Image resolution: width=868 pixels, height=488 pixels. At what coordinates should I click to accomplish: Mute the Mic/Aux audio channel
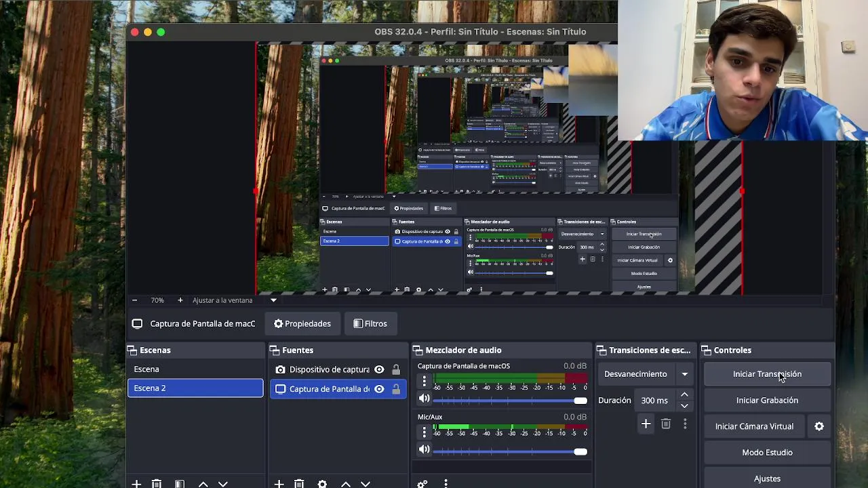[424, 451]
